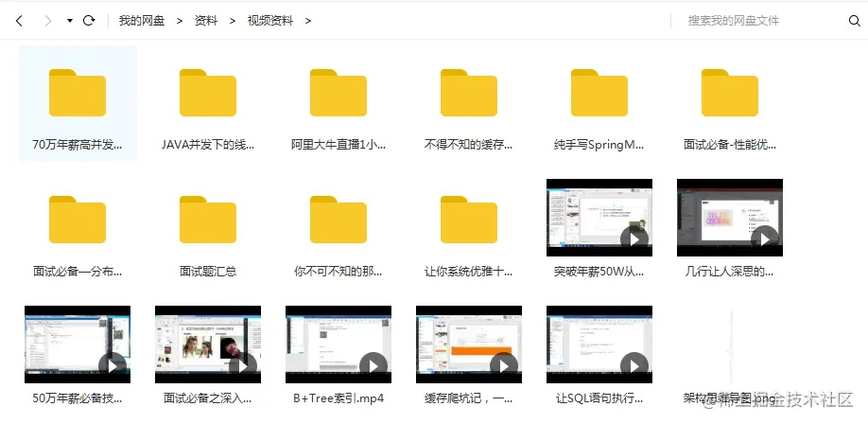Click the 让你系统优雅十 folder name

pos(469,272)
